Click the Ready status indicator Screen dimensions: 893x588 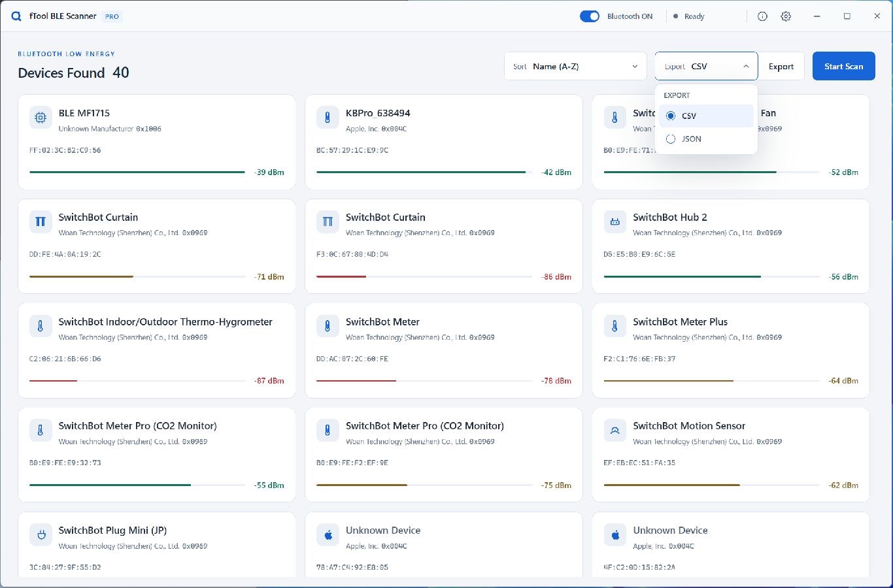click(x=689, y=16)
